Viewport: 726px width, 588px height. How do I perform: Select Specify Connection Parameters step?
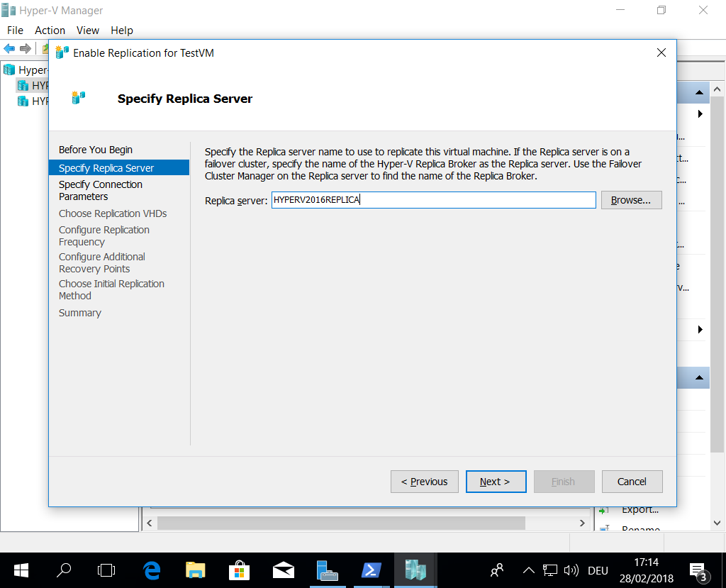101,190
